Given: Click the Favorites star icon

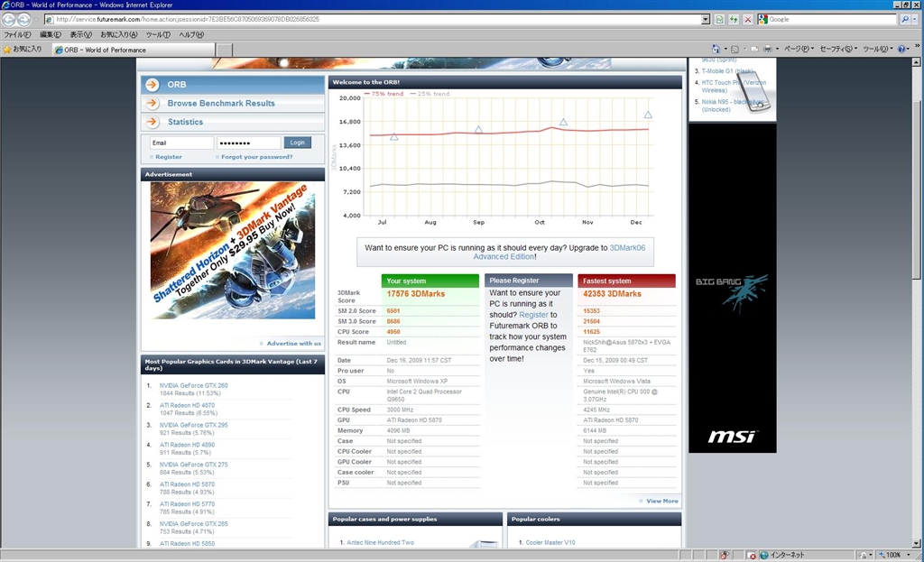Looking at the screenshot, I should click(x=7, y=50).
